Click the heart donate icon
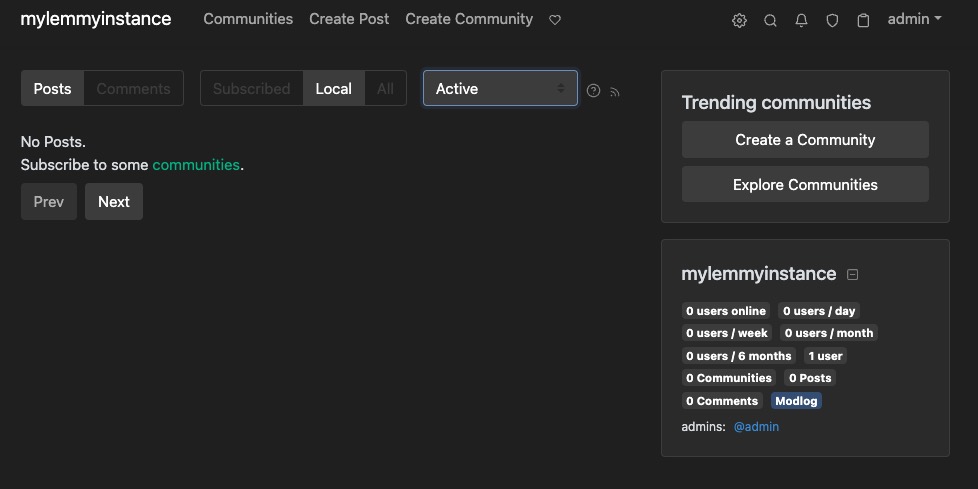Viewport: 978px width, 489px height. 555,20
